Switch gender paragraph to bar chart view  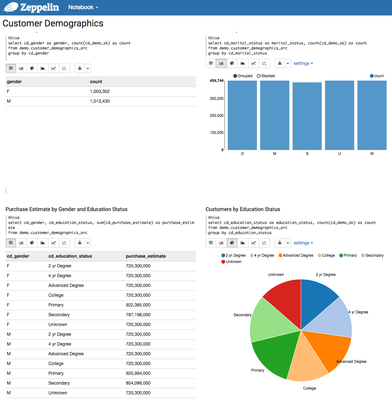tap(21, 68)
